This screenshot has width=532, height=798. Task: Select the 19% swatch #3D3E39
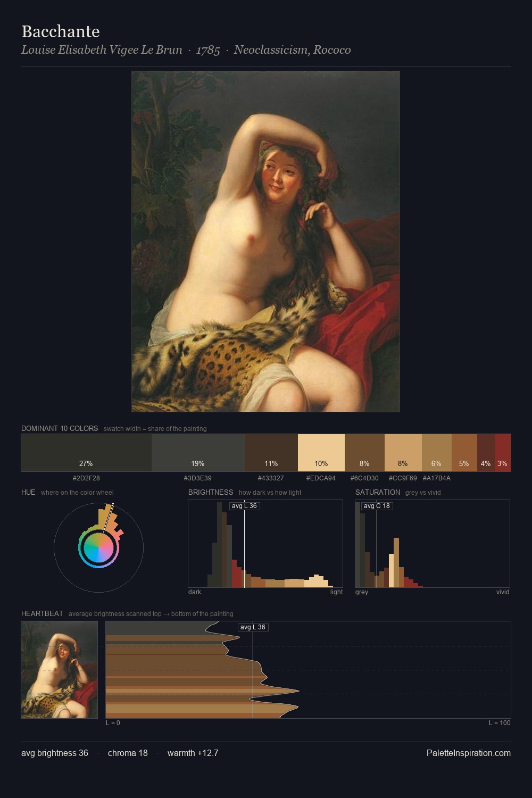tap(198, 453)
